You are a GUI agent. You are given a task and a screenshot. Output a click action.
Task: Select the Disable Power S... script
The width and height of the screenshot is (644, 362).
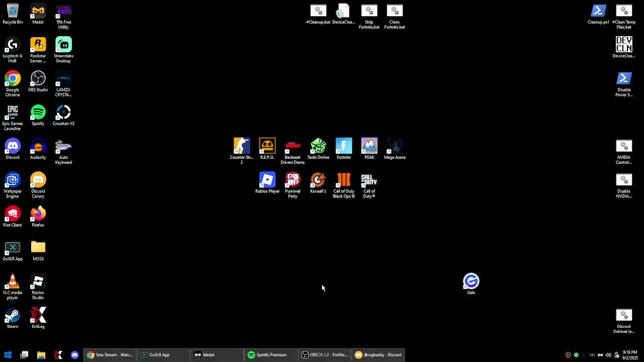click(624, 84)
